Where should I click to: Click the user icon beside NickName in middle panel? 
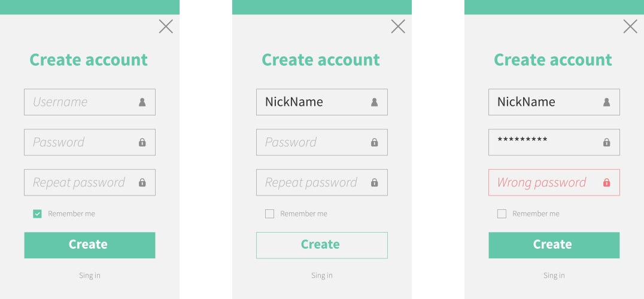tap(374, 102)
